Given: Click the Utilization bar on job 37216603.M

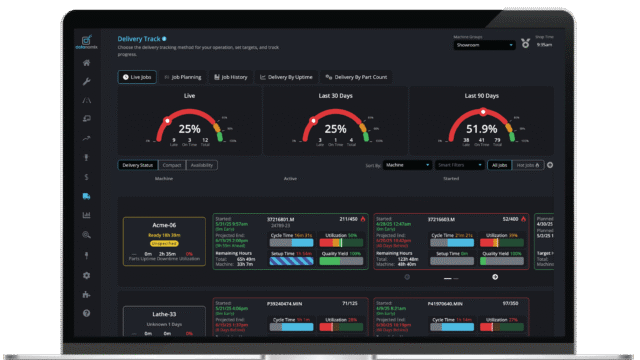Looking at the screenshot, I should [x=502, y=243].
